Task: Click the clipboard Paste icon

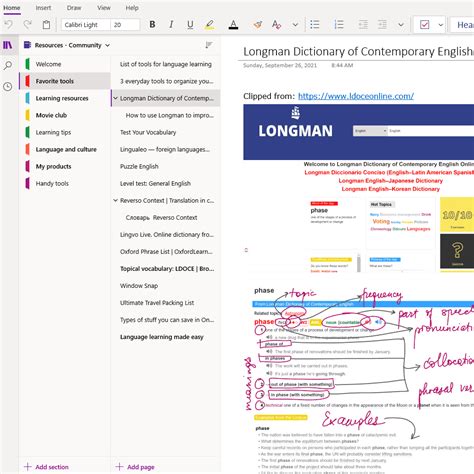Action: click(46, 24)
